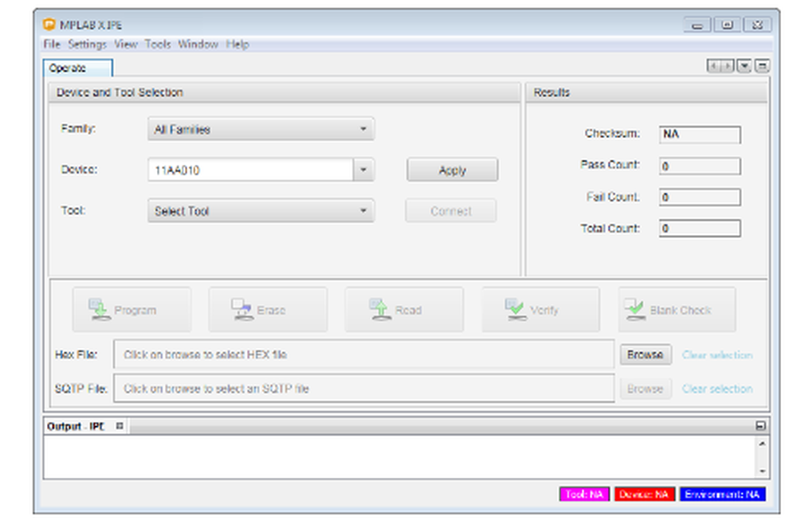Viewport: 797px width, 532px height.
Task: Click the Total Count field
Action: tap(700, 228)
